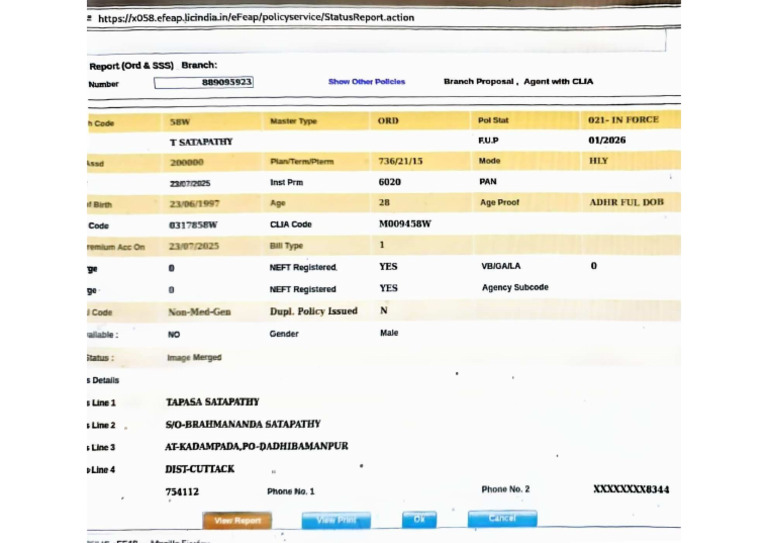This screenshot has height=543, width=768.
Task: Select the name T SATAPATHY
Action: pos(201,142)
